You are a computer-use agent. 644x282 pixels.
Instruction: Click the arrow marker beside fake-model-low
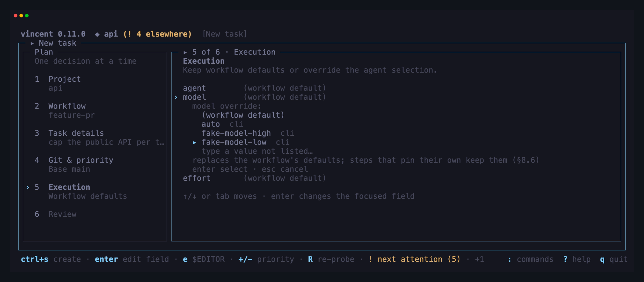point(195,142)
